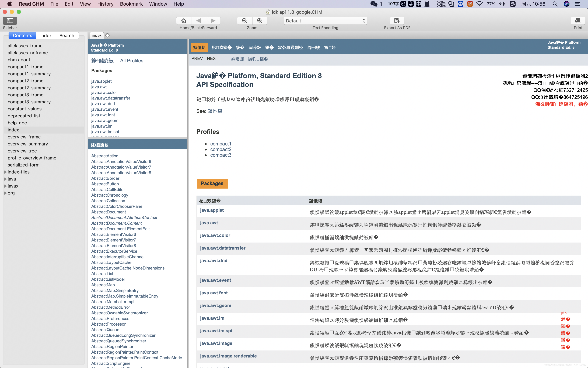
Task: Click the Print icon
Action: pyautogui.click(x=578, y=21)
